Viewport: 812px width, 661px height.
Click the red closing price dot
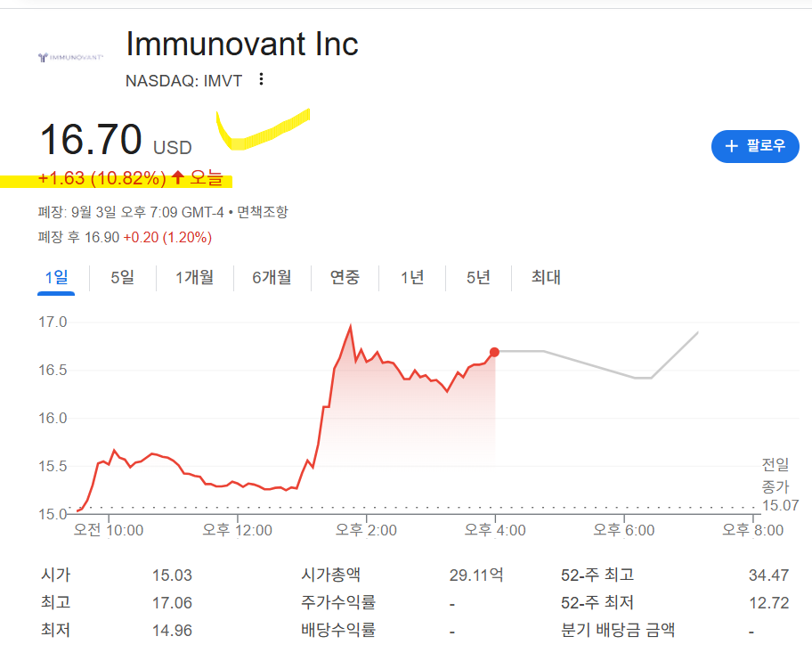(x=495, y=352)
